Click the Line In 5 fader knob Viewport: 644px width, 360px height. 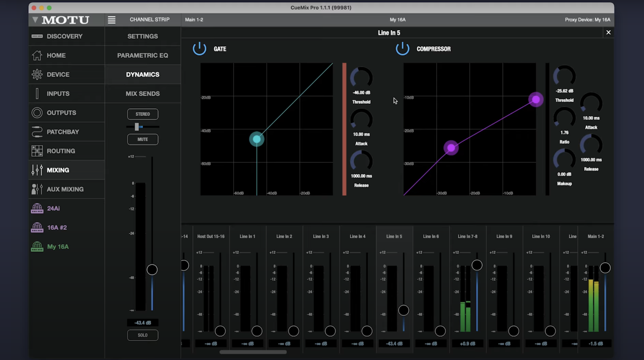click(x=404, y=310)
